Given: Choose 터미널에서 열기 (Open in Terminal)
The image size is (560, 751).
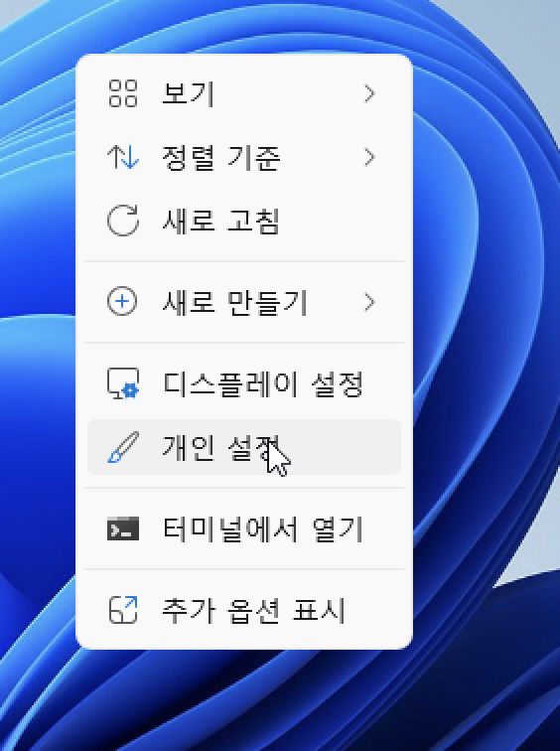Looking at the screenshot, I should click(244, 528).
